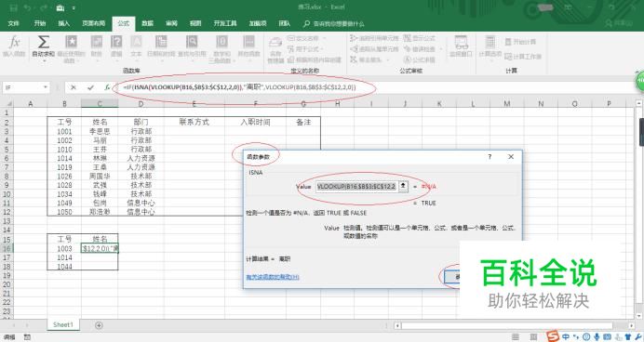Click the collapse-dialog button beside Value field
Screen dimensions: 644x342
tap(403, 187)
